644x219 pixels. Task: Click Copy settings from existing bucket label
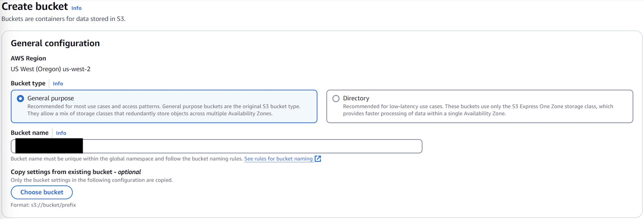tap(76, 172)
